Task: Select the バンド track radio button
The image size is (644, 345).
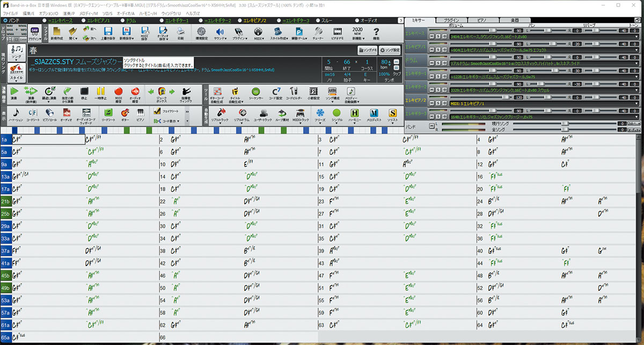Action: (x=5, y=20)
